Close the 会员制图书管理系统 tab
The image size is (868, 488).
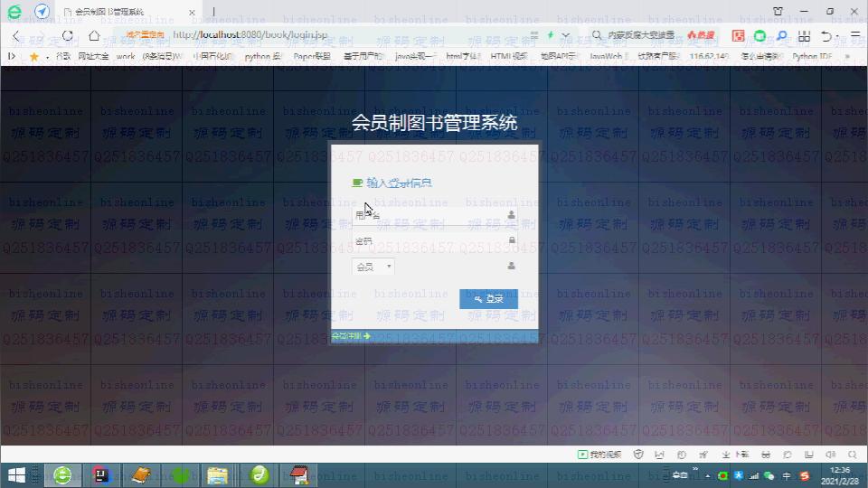192,12
